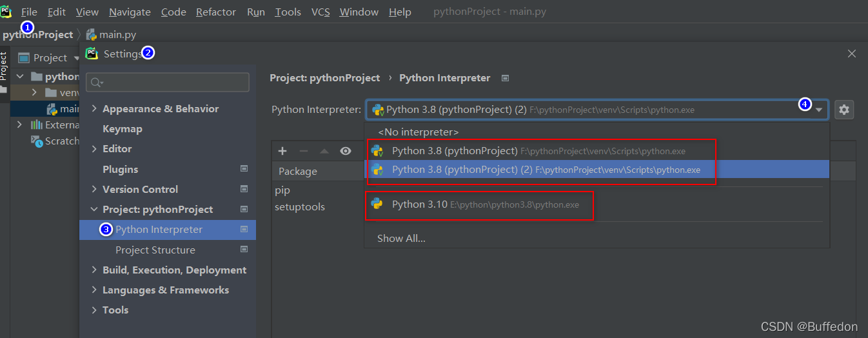The image size is (868, 338).
Task: Select Scratches and Consoles node
Action: coord(55,141)
